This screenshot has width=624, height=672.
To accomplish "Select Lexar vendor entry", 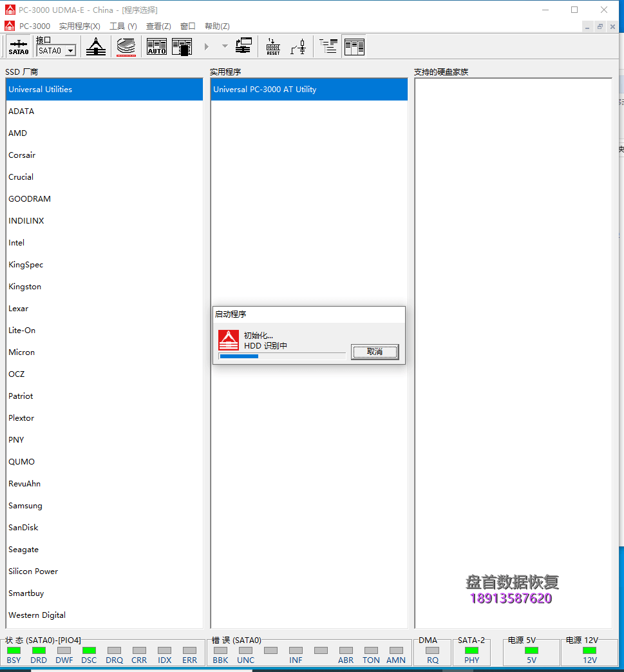I will [x=104, y=308].
